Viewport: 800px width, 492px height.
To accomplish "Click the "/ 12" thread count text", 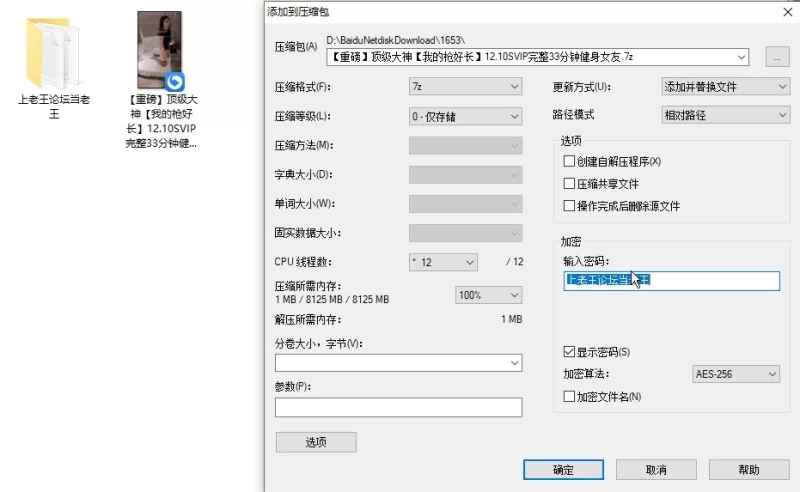I will 515,262.
